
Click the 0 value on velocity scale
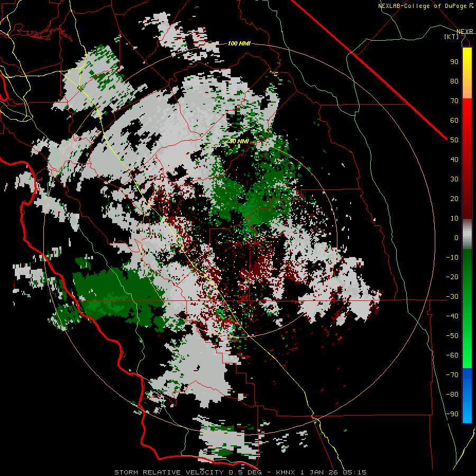pyautogui.click(x=456, y=238)
